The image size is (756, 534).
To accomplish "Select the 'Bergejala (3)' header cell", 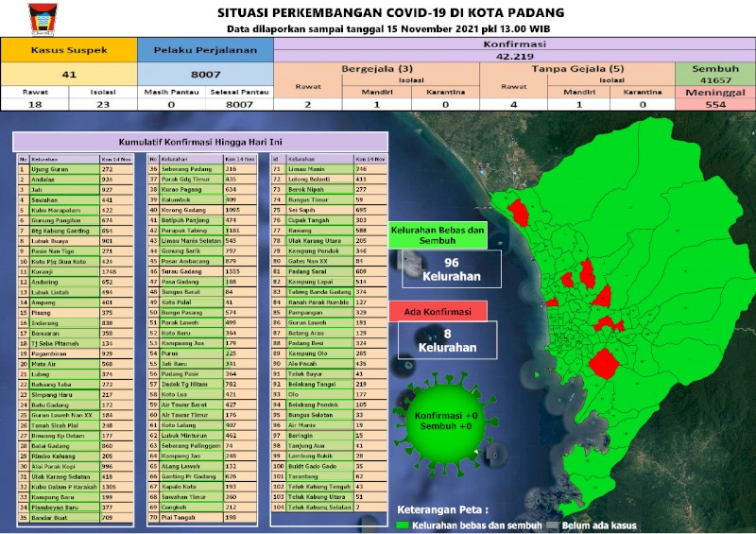I will click(377, 68).
